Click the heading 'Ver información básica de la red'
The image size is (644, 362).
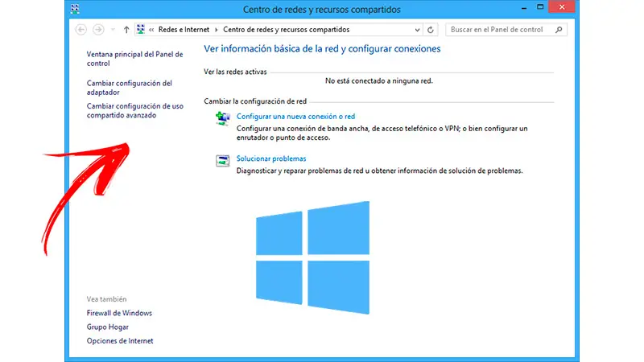(322, 49)
